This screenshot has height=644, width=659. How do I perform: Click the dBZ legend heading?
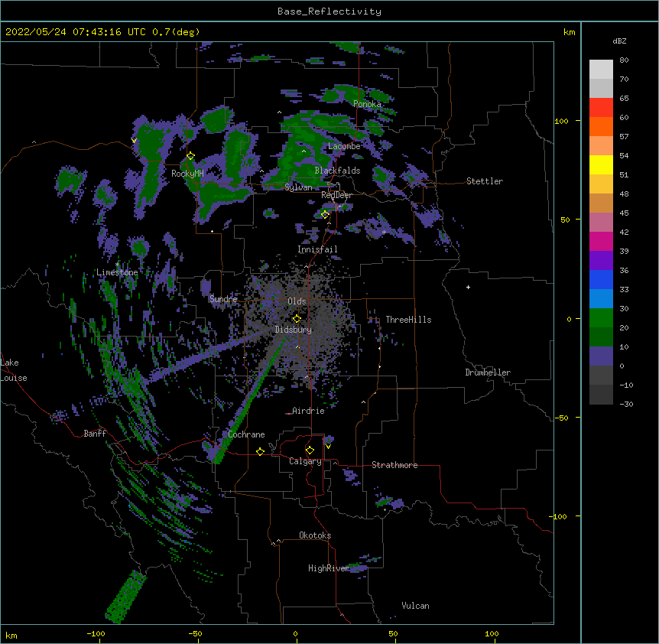click(619, 41)
